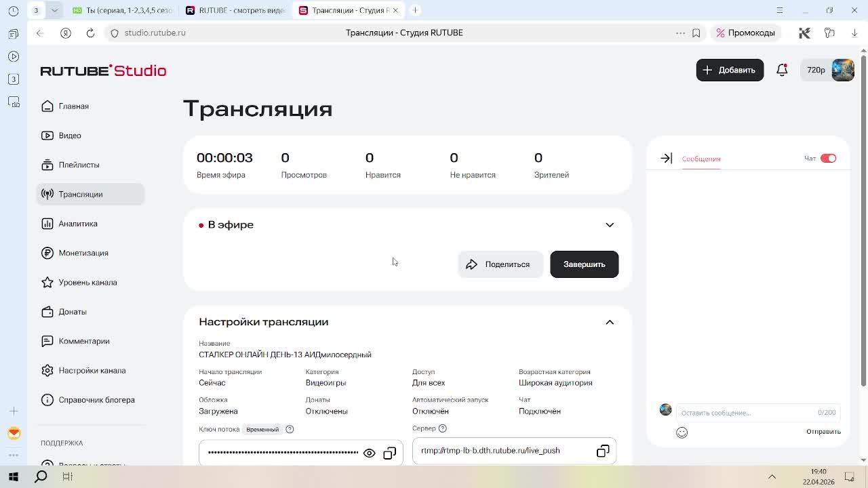Bookmark this page
868x488 pixels.
tap(696, 33)
